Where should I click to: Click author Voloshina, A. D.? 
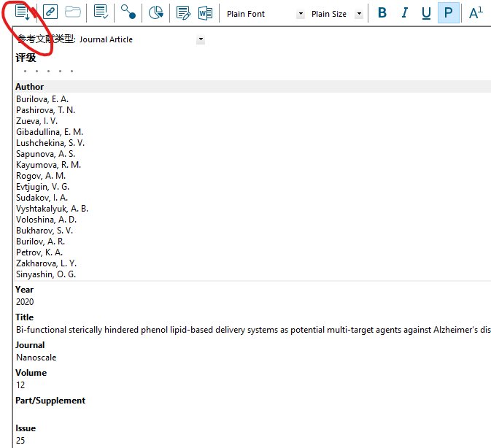[47, 220]
